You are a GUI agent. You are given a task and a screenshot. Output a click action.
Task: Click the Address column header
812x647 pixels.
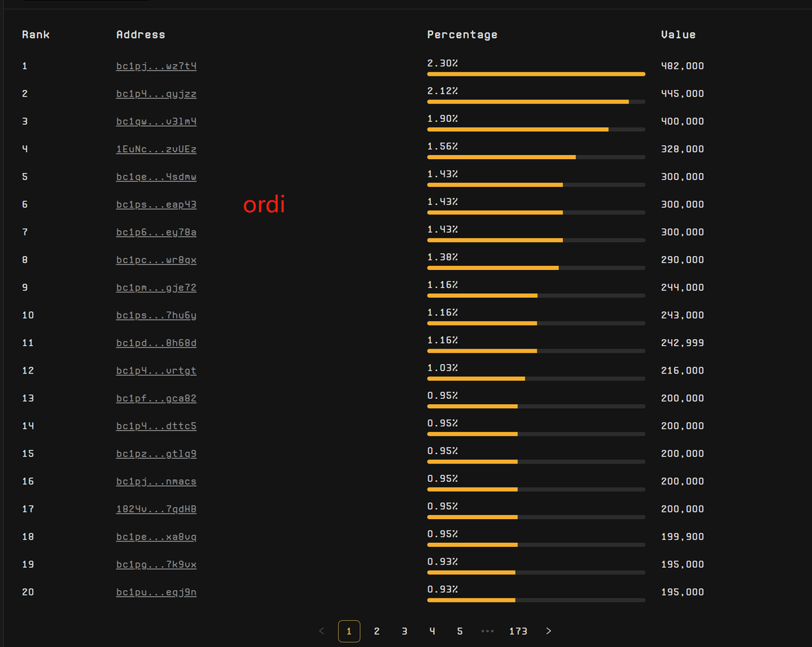[x=141, y=35]
